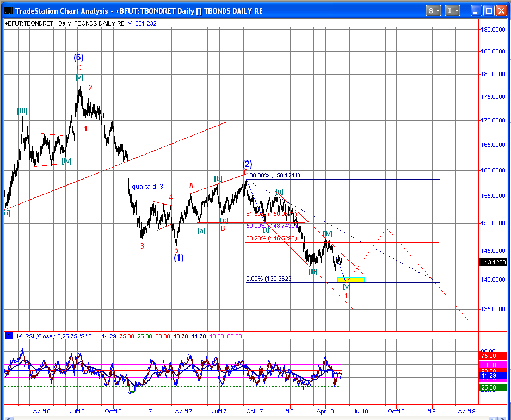Click the volume value 'V=331,232'
Viewport: 511px width, 420px height.
pyautogui.click(x=142, y=23)
